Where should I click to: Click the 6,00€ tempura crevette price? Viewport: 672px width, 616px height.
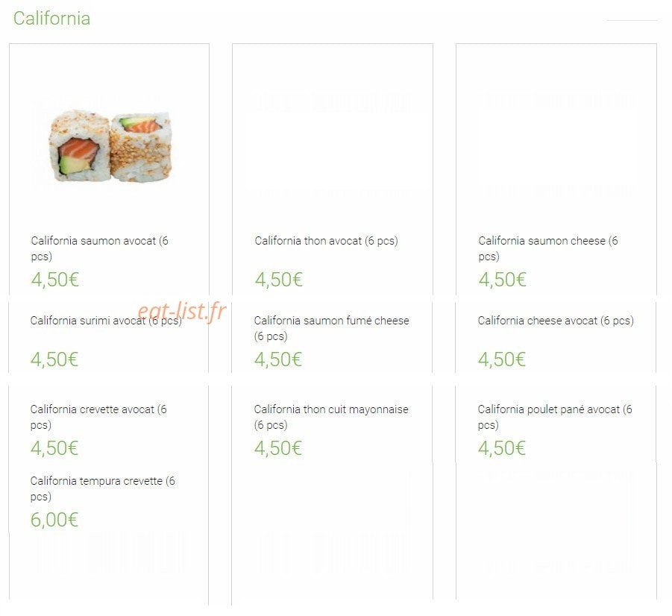point(54,520)
